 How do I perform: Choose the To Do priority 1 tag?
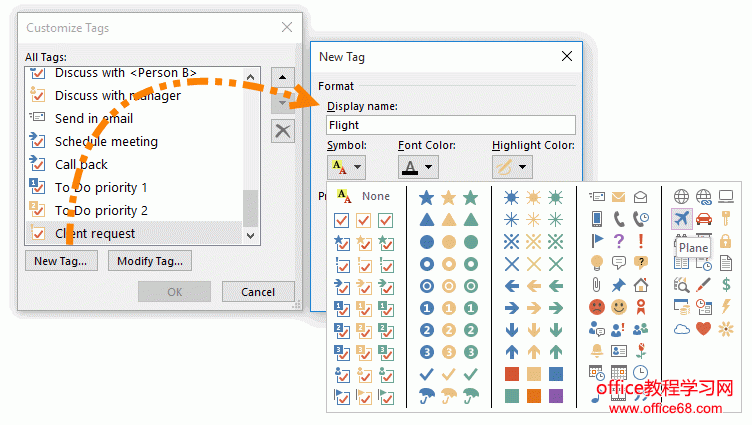(x=101, y=187)
